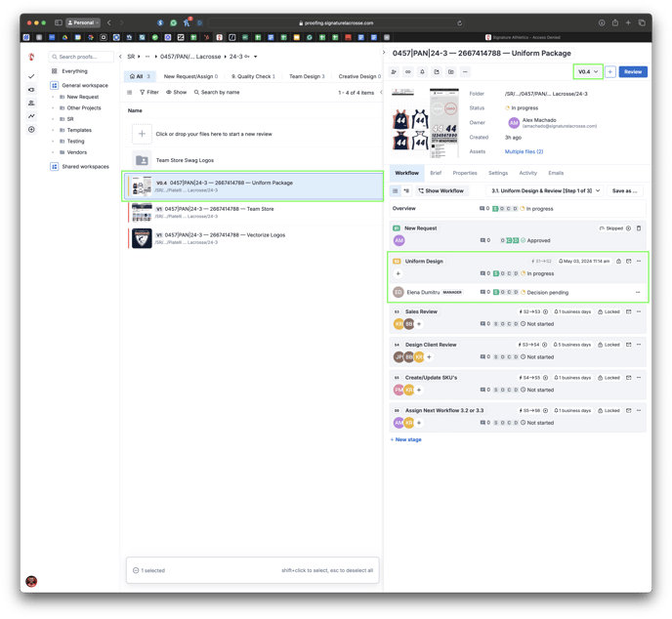This screenshot has height=619, width=672.
Task: Click the notification bell icon in proof toolbar
Action: pyautogui.click(x=422, y=72)
